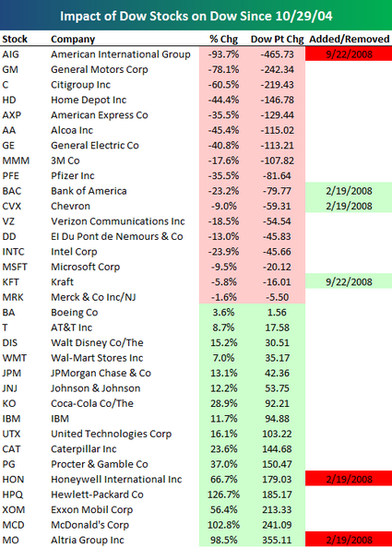
Task: Select Altria Group's 355.11 point change
Action: pyautogui.click(x=277, y=540)
